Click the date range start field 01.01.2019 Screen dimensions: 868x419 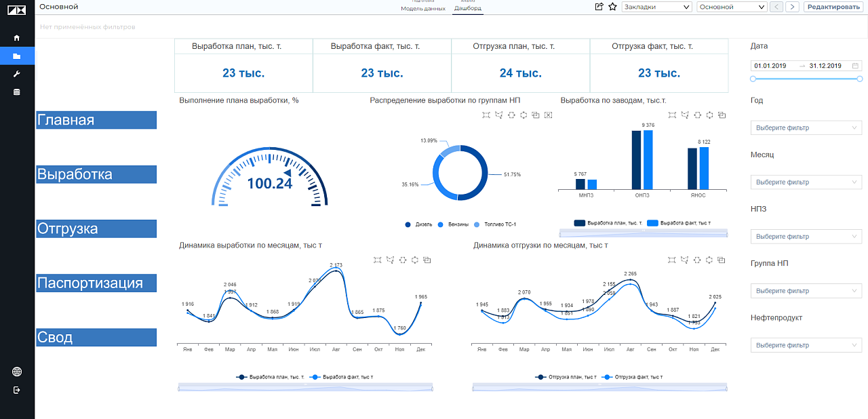coord(770,66)
